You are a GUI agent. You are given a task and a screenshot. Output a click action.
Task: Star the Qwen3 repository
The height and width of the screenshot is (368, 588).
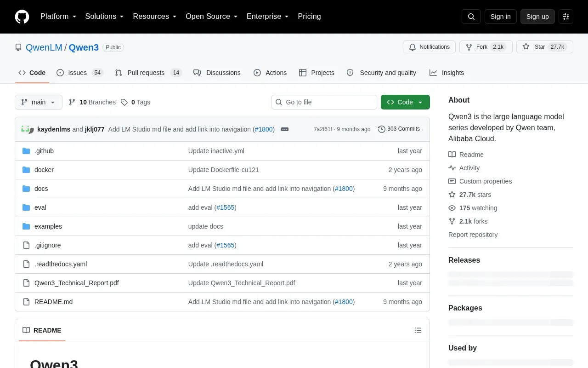[x=545, y=47]
